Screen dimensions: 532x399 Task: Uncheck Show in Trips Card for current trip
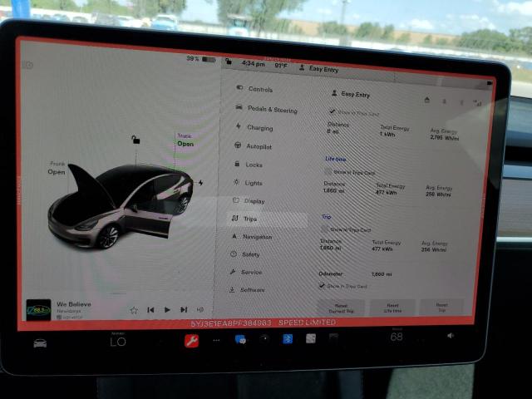tap(332, 111)
